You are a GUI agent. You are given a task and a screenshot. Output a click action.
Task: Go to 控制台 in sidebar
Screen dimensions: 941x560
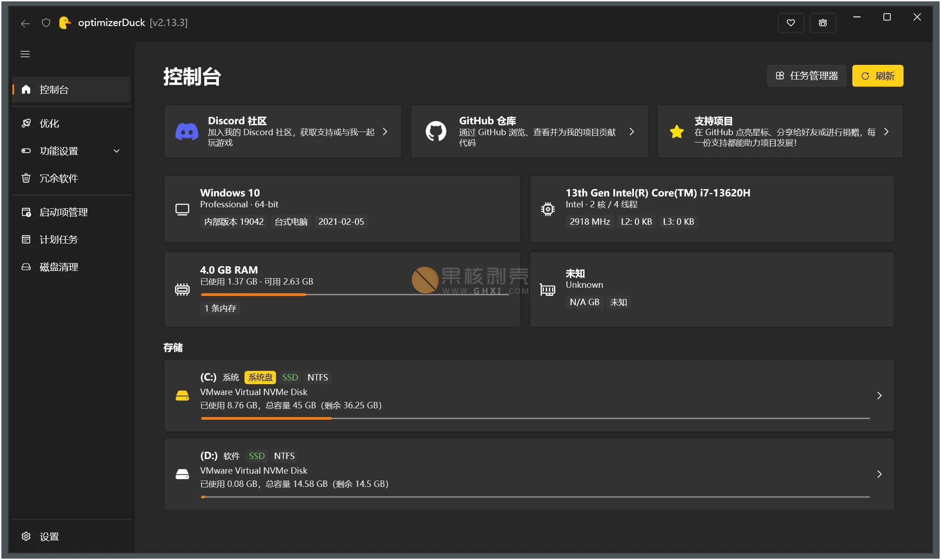click(x=71, y=90)
